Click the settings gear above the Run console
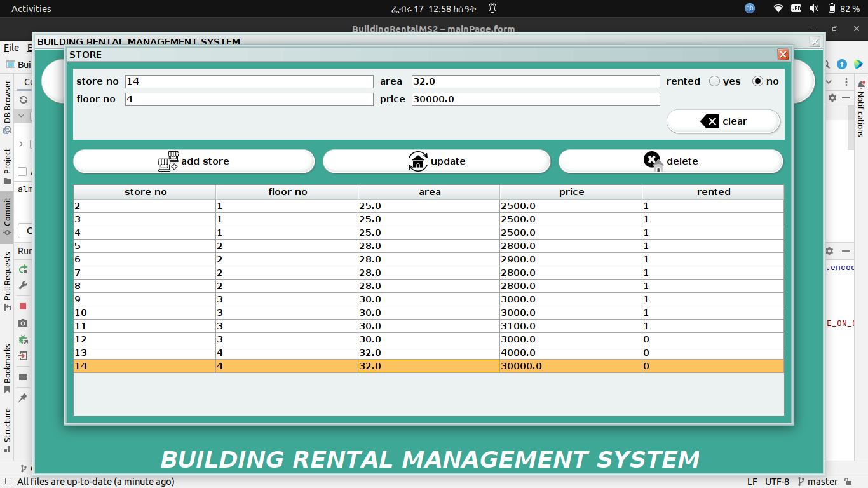The height and width of the screenshot is (488, 868). coord(829,250)
